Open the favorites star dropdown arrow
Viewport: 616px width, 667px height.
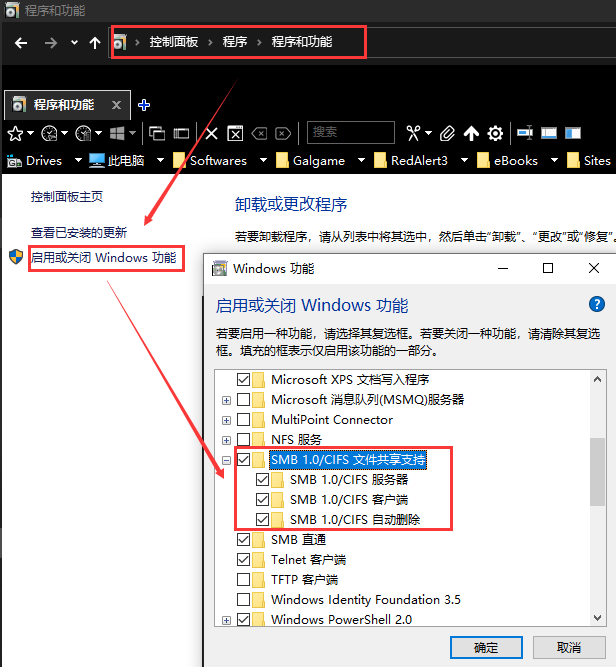tap(30, 134)
